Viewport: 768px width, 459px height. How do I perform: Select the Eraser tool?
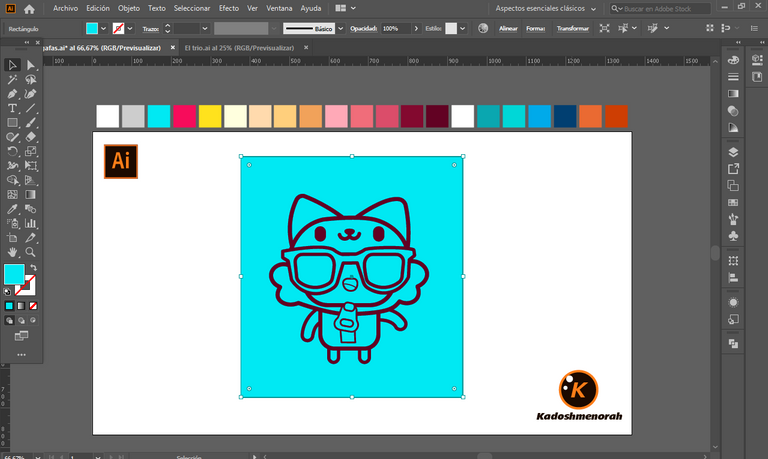point(30,137)
